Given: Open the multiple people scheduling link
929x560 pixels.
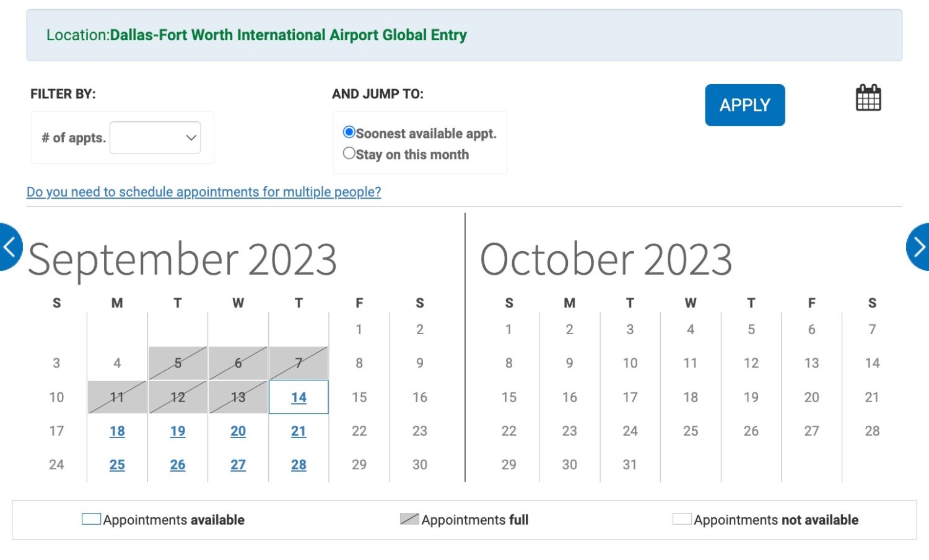Looking at the screenshot, I should (x=203, y=192).
